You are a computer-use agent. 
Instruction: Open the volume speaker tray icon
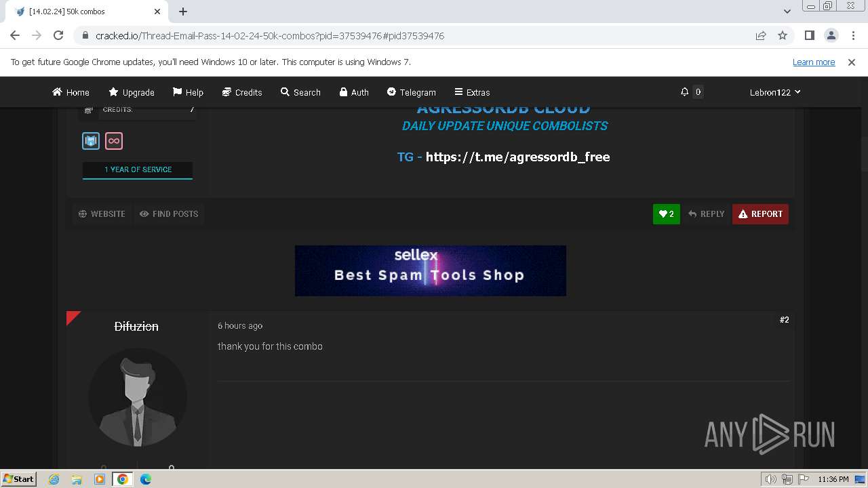pyautogui.click(x=771, y=479)
